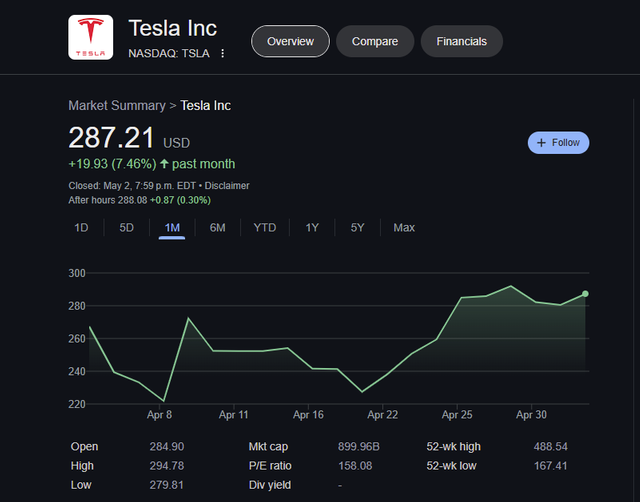640x502 pixels.
Task: Switch chart to 6M range
Action: click(218, 227)
